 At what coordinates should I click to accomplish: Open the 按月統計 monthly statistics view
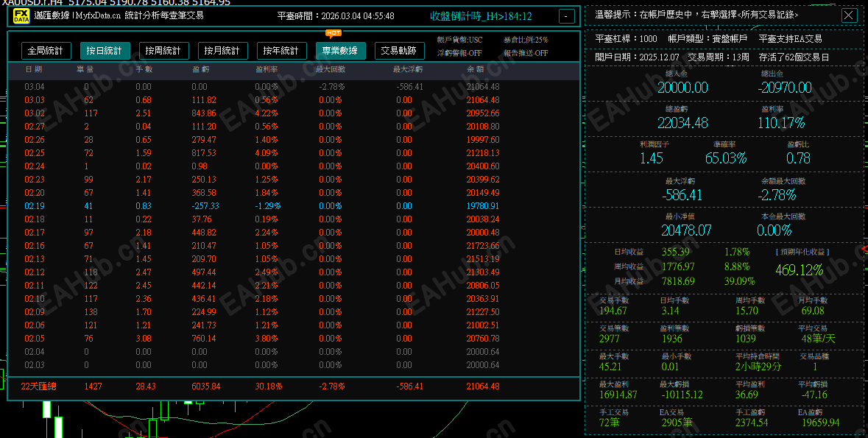(x=222, y=51)
